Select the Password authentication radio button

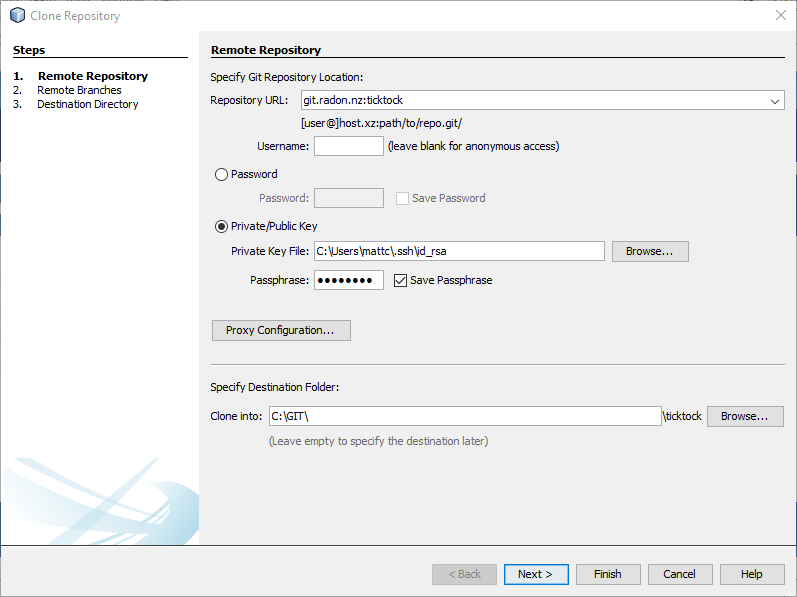click(221, 174)
